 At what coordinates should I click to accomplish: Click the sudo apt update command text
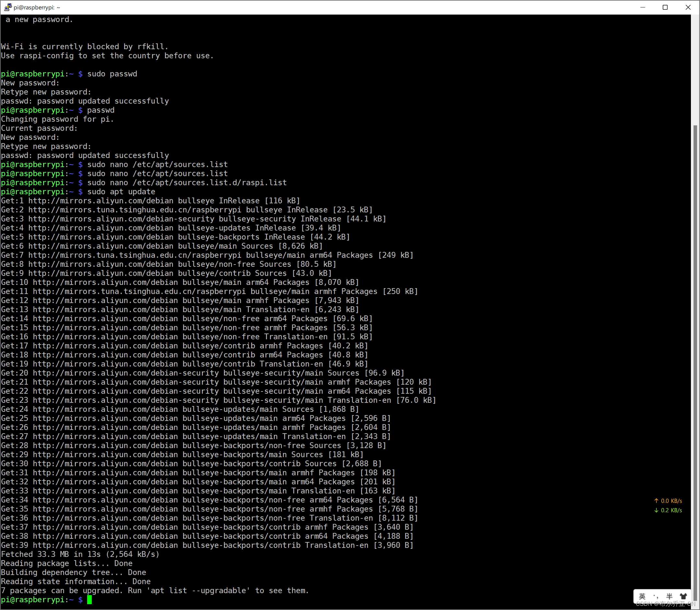point(121,191)
